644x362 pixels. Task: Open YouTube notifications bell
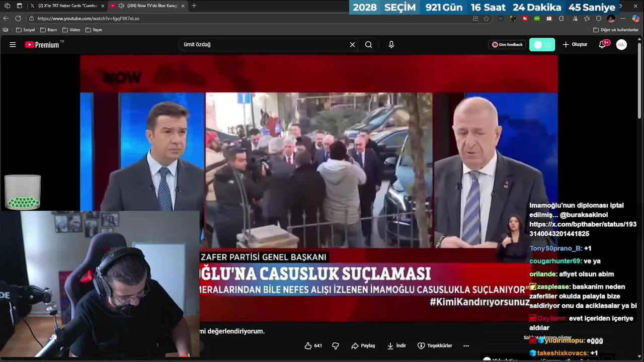(602, 44)
